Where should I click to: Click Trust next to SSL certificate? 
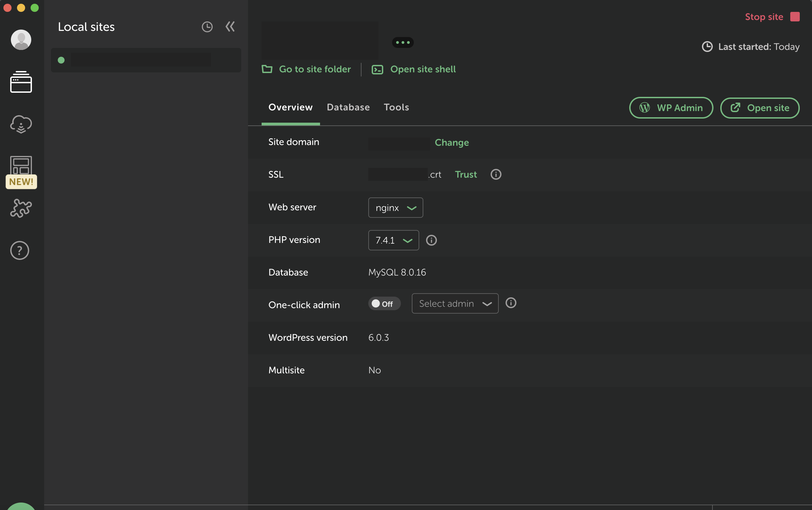466,174
